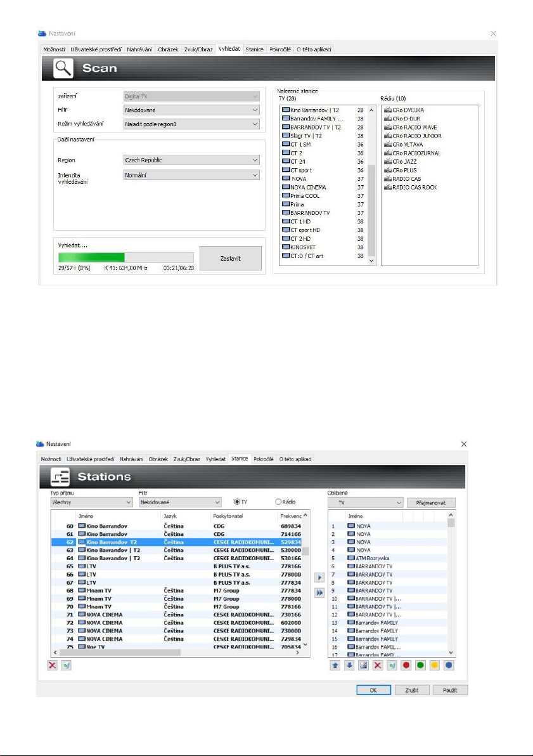This screenshot has width=533, height=756.
Task: Click red X icon below the all-stations list
Action: (x=53, y=665)
